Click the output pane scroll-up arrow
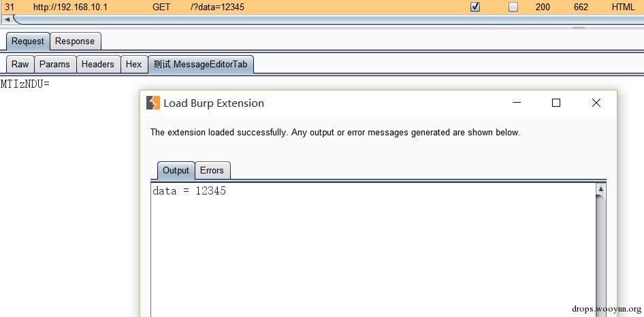Viewport: 644px width, 317px height. 600,189
